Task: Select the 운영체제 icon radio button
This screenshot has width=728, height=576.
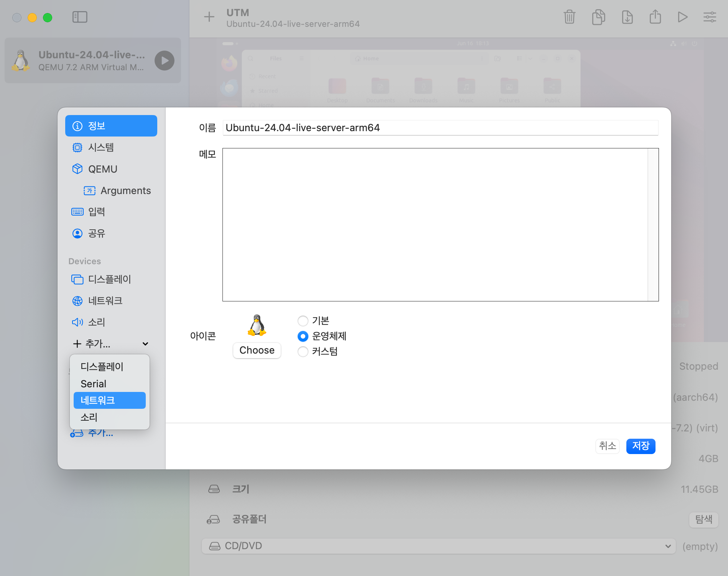Action: pyautogui.click(x=303, y=336)
